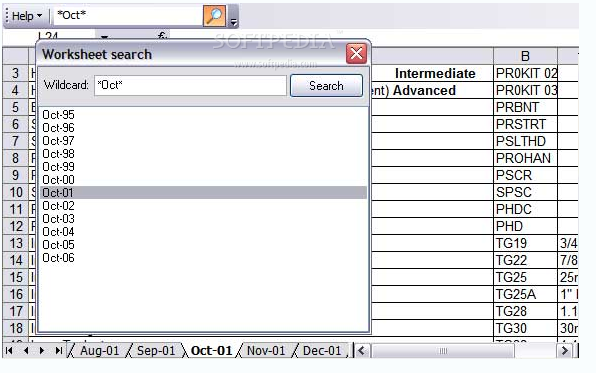Click the magnifier search icon in toolbar

[x=214, y=16]
